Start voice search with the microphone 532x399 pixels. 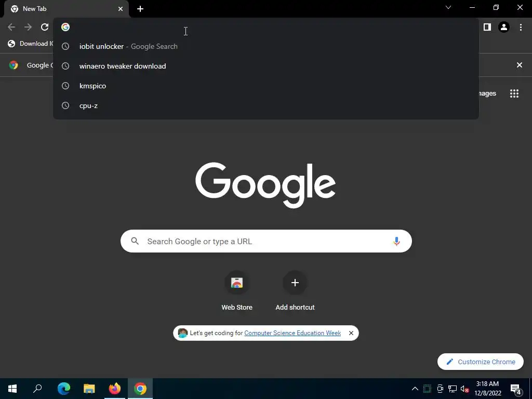click(x=396, y=241)
